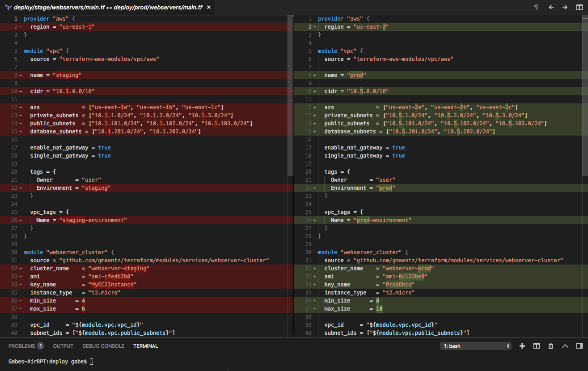Toggle whitespace trimming pilcrow icon
Viewport: 588px width, 371px height.
click(x=537, y=7)
